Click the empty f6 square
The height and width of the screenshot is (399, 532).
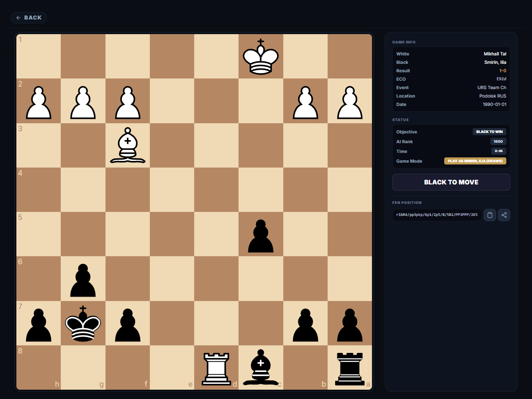[x=128, y=278]
